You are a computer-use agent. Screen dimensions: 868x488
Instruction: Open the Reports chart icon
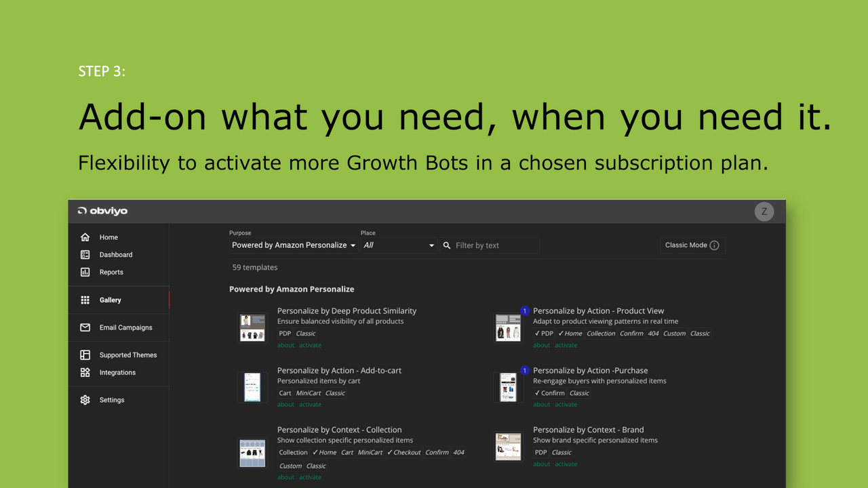pos(85,272)
